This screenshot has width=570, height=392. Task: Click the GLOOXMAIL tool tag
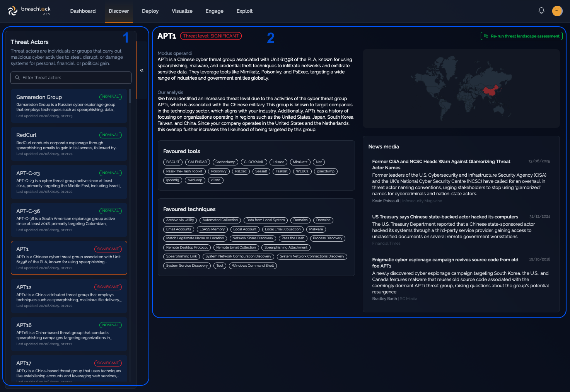click(254, 162)
